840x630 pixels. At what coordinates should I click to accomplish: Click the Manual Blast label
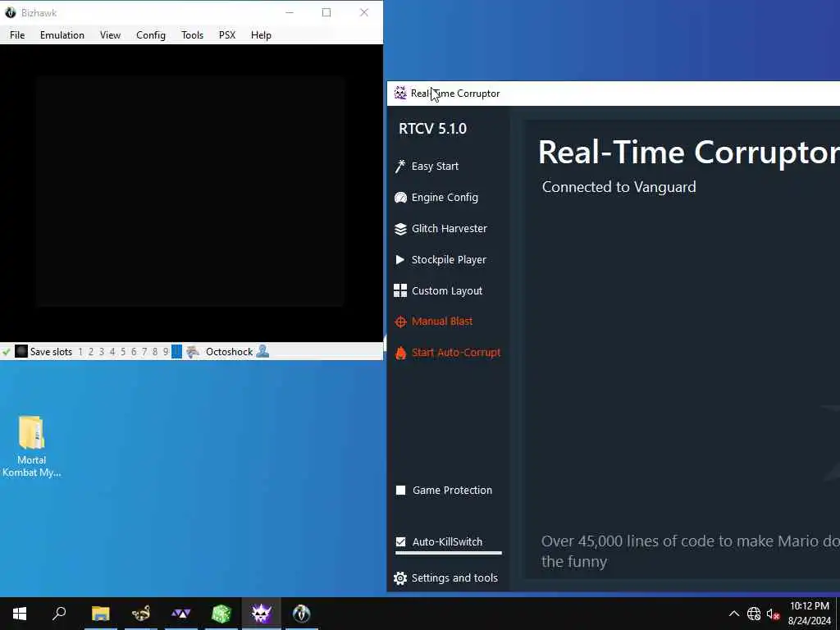[442, 322]
